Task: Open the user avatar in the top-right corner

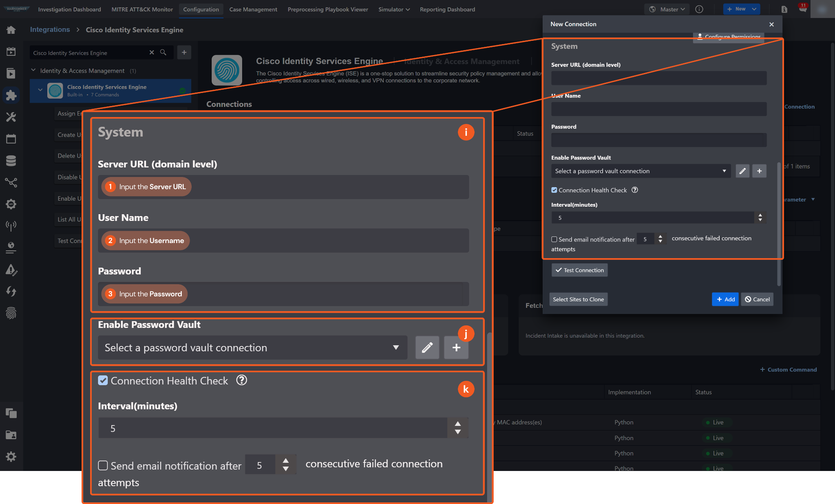Action: tap(822, 9)
